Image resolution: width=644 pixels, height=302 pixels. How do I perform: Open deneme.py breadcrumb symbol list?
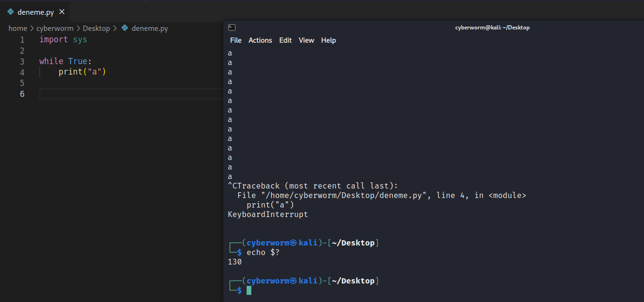tap(150, 28)
